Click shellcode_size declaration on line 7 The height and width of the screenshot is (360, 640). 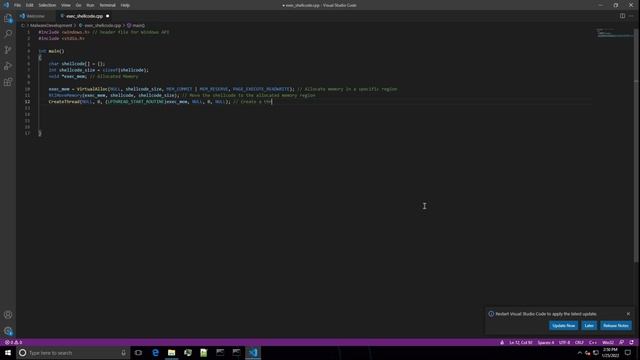point(77,70)
